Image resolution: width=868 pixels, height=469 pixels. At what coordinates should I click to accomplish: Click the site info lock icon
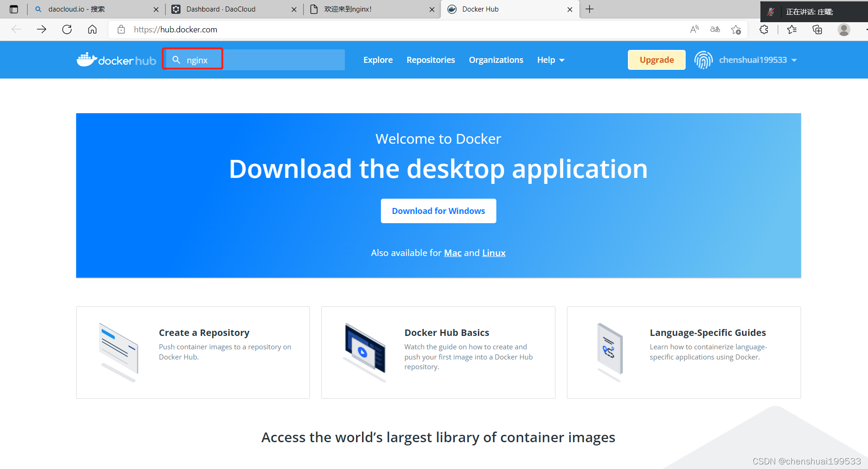pos(121,30)
